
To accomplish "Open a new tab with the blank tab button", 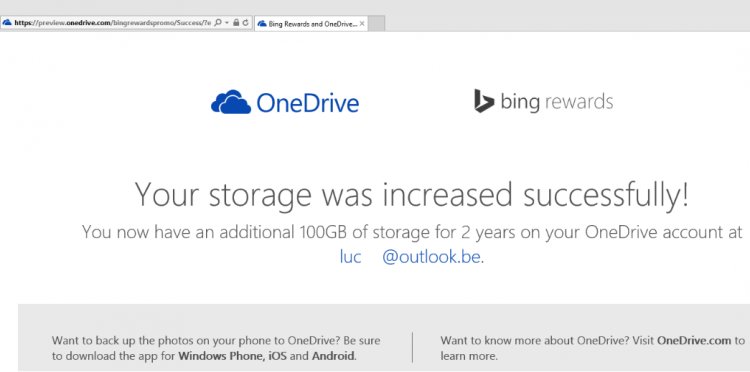I will [376, 23].
